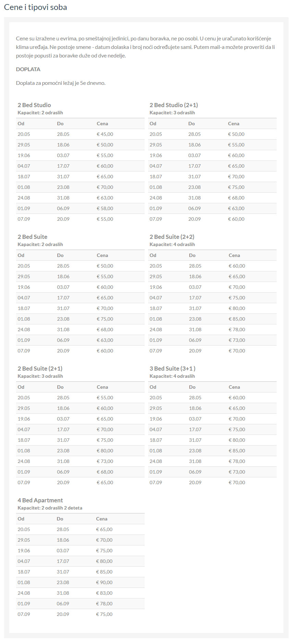Click the € 90,00 price cell
The height and width of the screenshot is (644, 291).
point(104,582)
